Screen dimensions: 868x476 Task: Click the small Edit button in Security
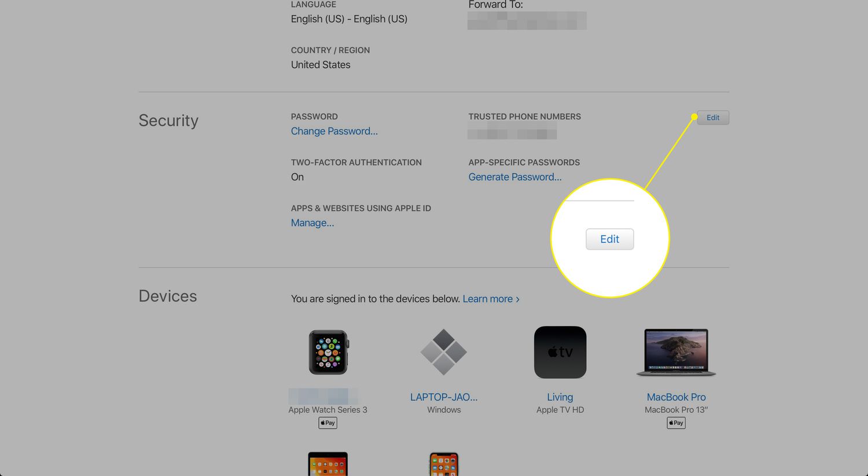pyautogui.click(x=713, y=118)
